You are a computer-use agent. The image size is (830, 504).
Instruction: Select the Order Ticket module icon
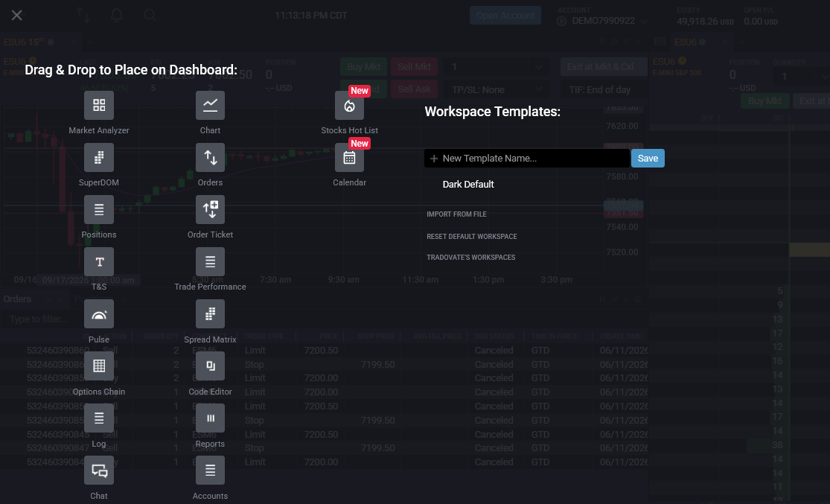tap(210, 210)
